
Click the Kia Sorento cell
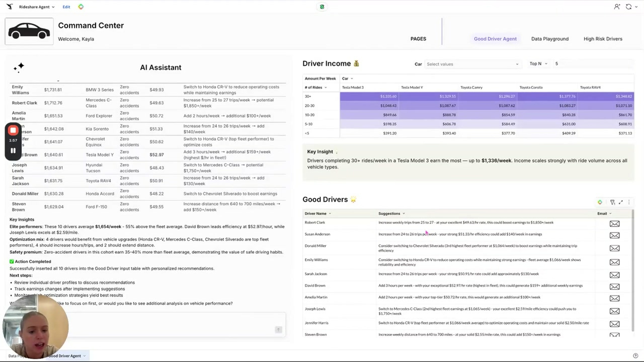pyautogui.click(x=97, y=129)
